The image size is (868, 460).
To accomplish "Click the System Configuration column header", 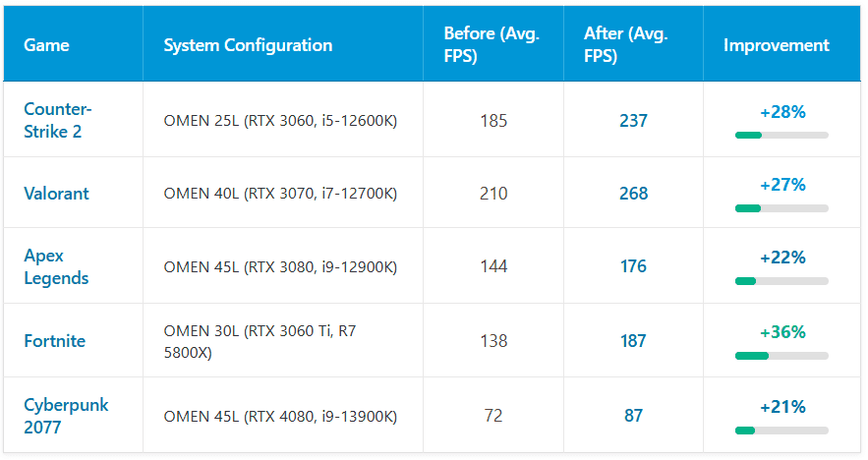I will 248,45.
